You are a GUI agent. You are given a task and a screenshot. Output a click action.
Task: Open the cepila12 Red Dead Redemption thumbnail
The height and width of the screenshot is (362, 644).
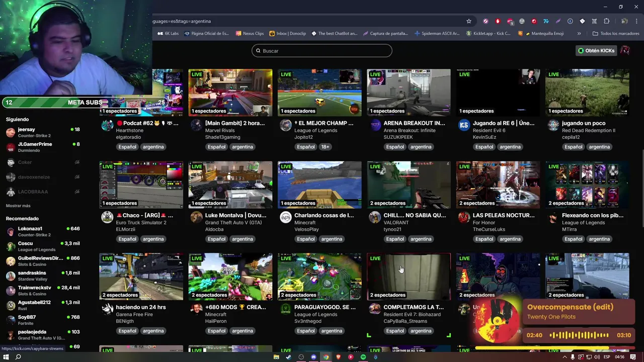[x=587, y=93]
